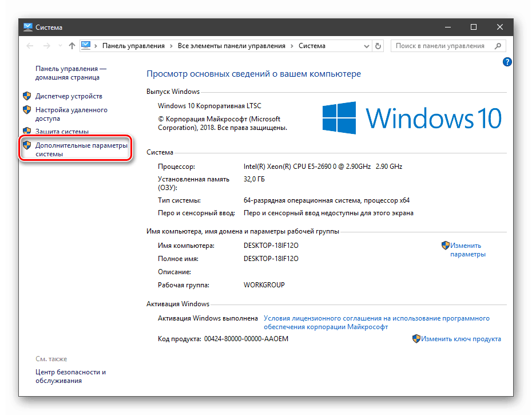Screen dimensions: 532x415
Task: Open the recent locations dropdown arrow
Action: point(60,46)
